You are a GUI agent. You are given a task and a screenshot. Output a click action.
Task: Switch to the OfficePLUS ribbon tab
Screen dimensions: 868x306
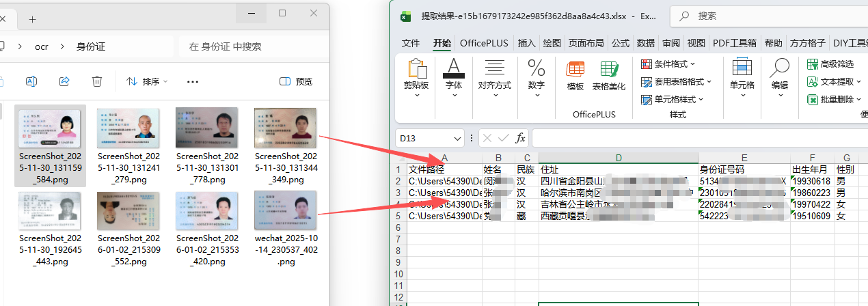[x=484, y=43]
